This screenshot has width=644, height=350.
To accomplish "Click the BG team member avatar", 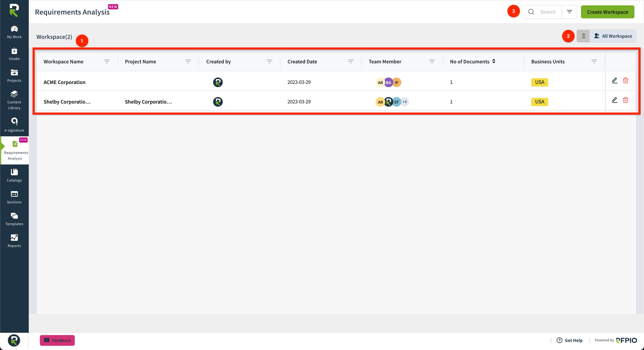I will coord(388,82).
